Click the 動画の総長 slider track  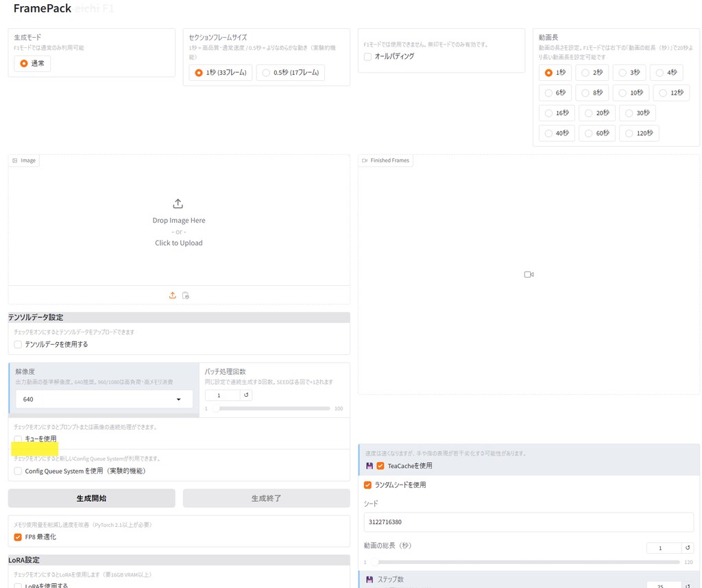524,562
